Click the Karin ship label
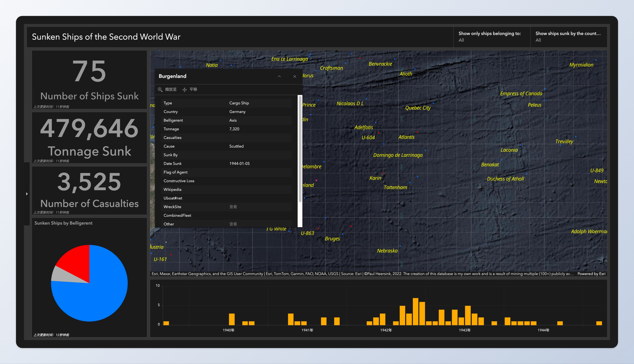 [x=375, y=178]
